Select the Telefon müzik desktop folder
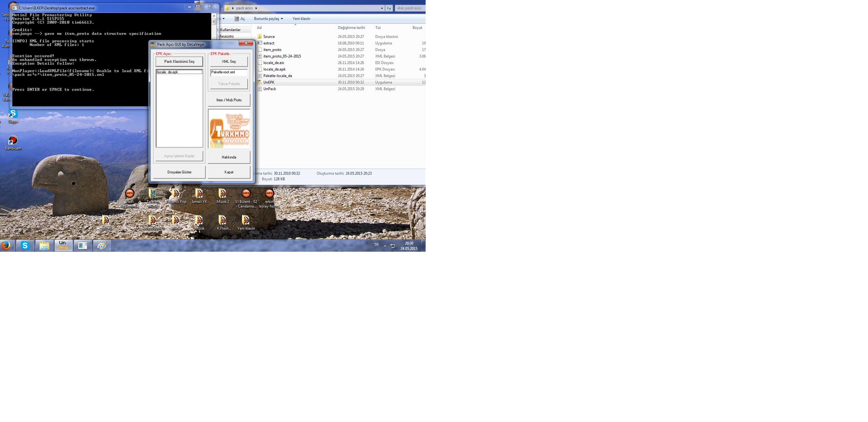Viewport: 868px width, 422px height. [x=153, y=198]
